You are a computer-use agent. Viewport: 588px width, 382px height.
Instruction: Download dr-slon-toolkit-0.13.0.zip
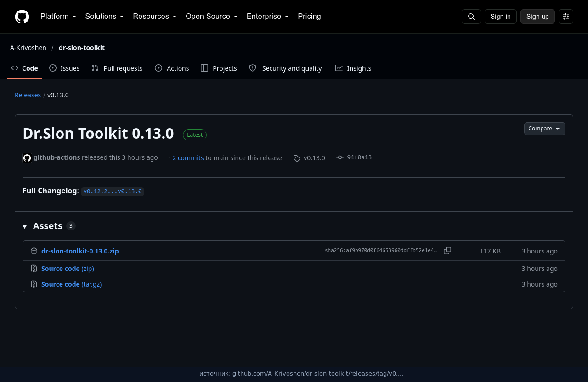(80, 251)
